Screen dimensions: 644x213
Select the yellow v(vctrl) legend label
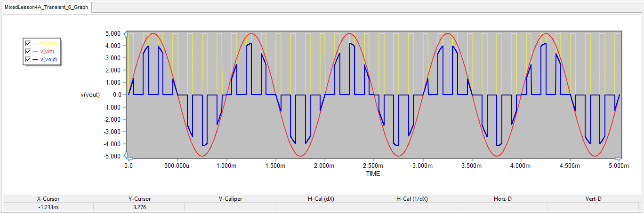point(48,43)
